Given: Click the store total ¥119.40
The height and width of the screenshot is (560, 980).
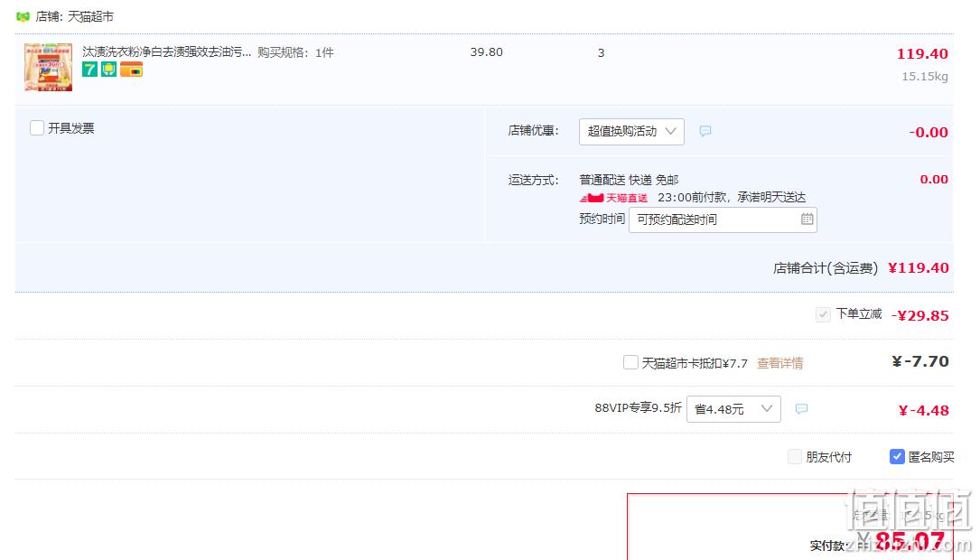Looking at the screenshot, I should click(x=918, y=268).
